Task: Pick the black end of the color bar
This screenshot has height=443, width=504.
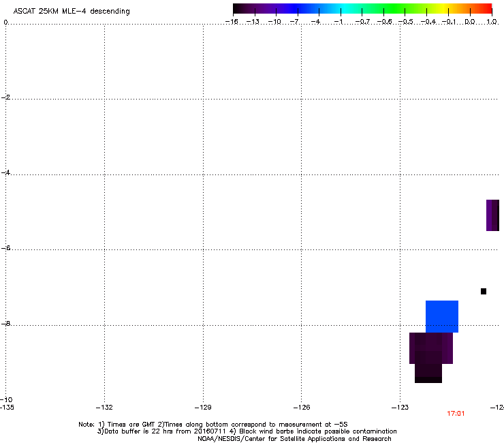Action: point(238,9)
